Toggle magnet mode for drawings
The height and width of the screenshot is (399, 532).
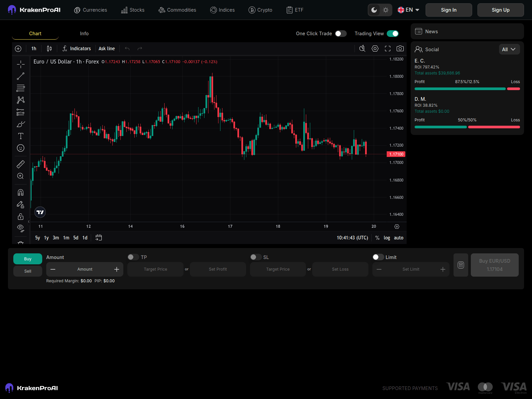(x=21, y=193)
